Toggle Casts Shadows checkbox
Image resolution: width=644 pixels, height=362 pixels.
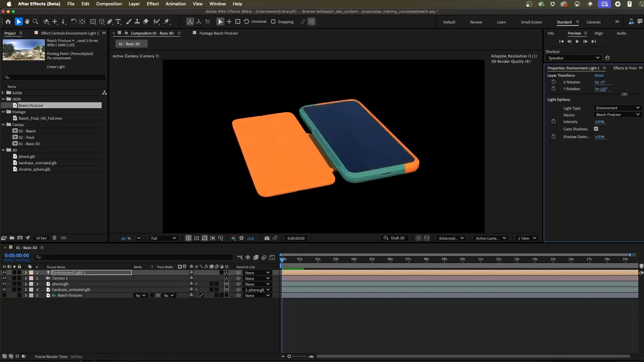pyautogui.click(x=596, y=129)
